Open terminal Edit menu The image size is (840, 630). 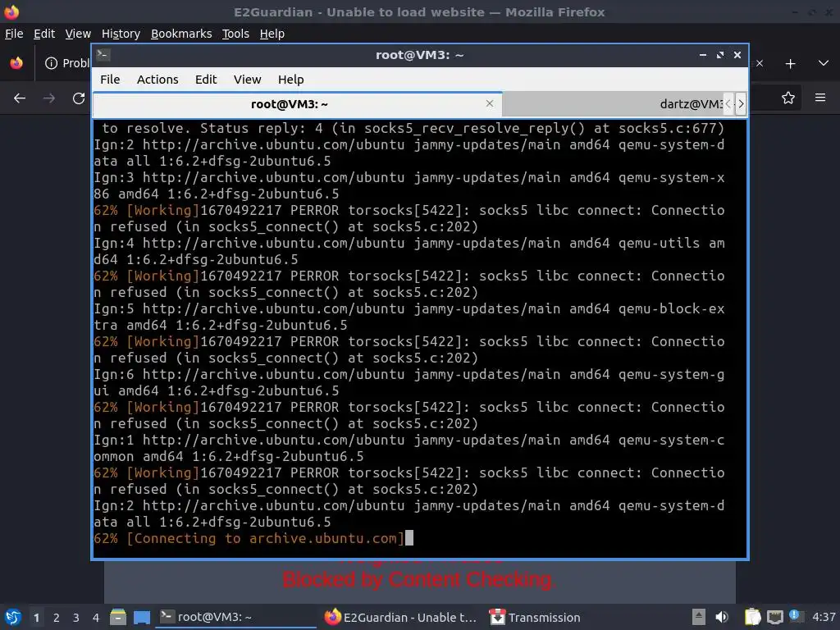(206, 80)
